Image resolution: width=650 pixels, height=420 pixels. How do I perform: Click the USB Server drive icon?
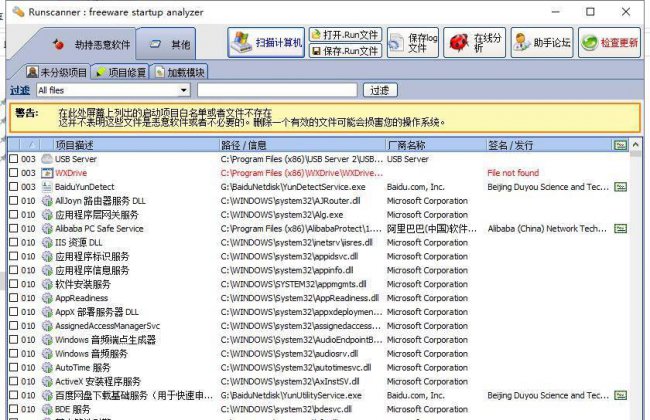tap(47, 159)
